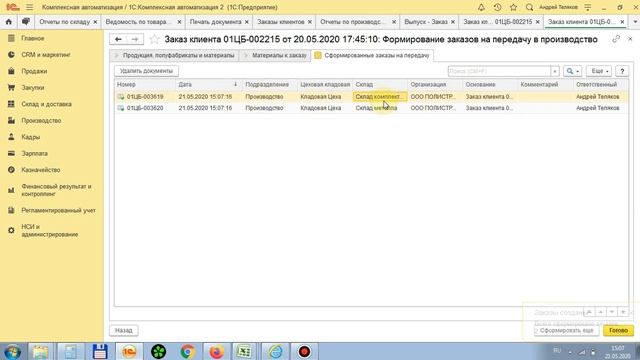This screenshot has width=640, height=360.
Task: Open notifications bell icon
Action: (x=481, y=7)
